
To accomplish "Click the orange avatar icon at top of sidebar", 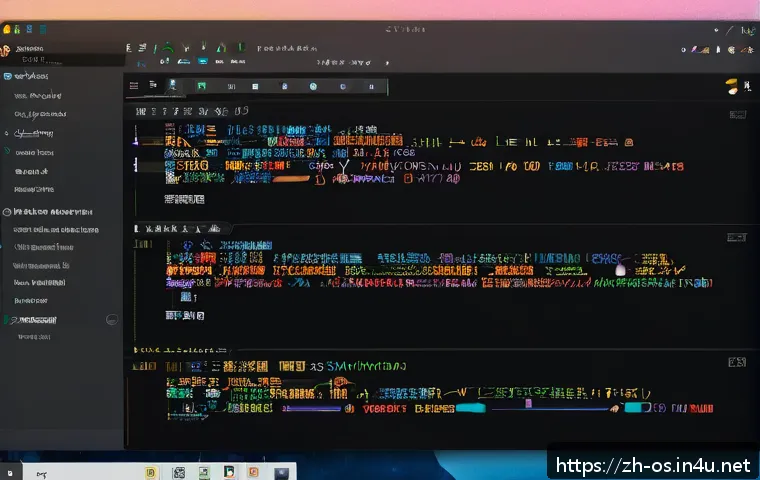I will (x=5, y=50).
